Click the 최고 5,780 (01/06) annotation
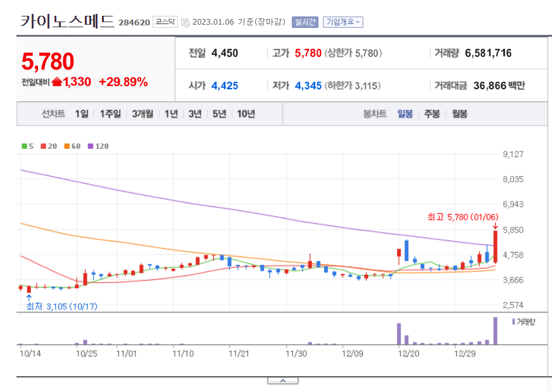552x392 pixels. point(463,217)
